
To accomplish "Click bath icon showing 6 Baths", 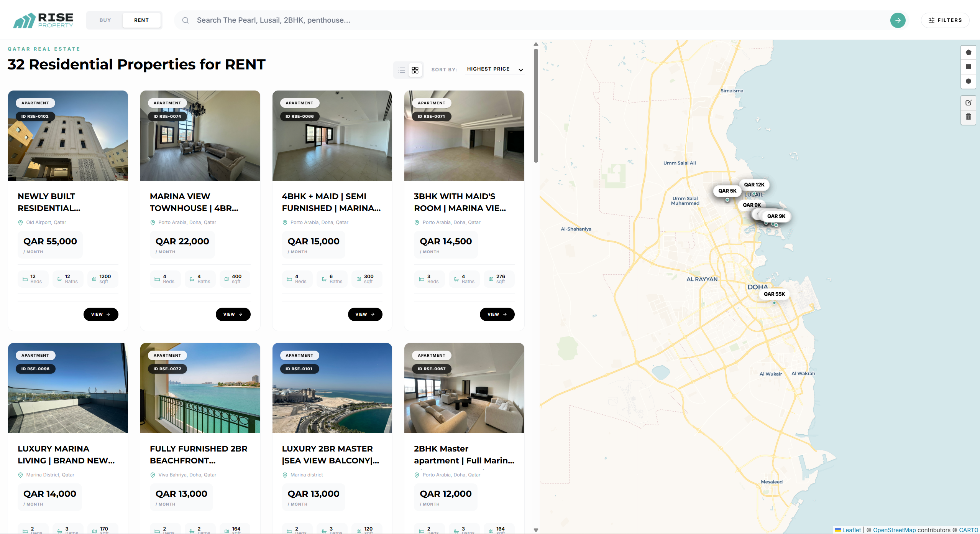I will point(324,279).
